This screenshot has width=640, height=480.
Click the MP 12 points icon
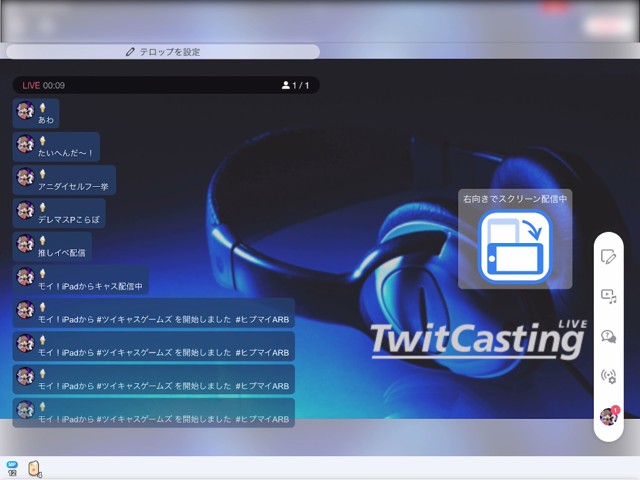click(x=12, y=468)
